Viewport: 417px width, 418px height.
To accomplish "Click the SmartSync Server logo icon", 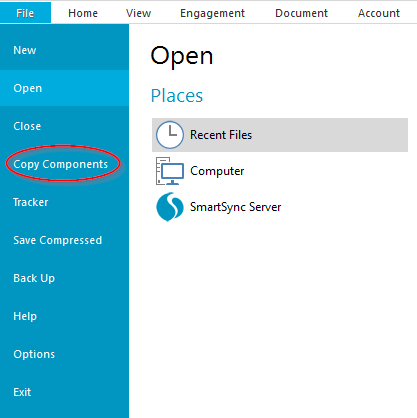I will [x=170, y=207].
